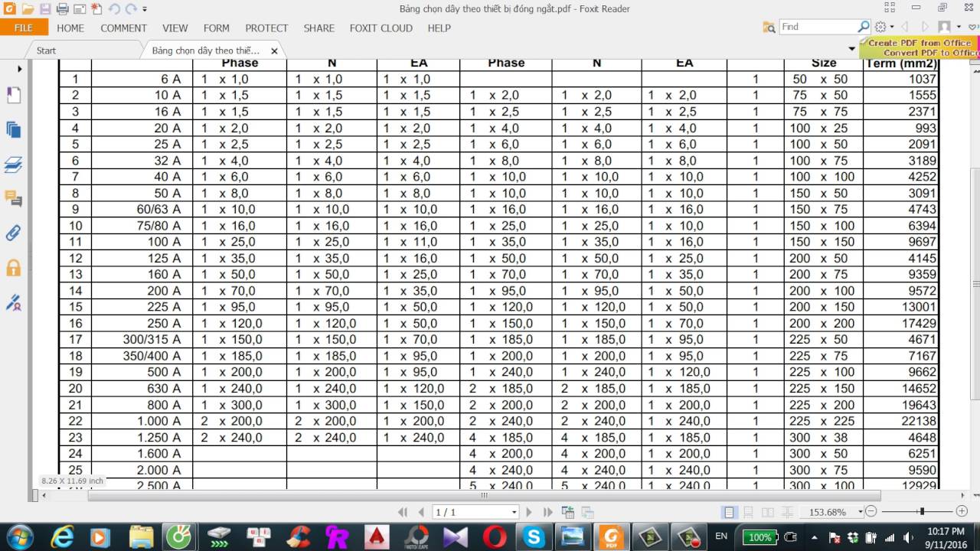Viewport: 980px width, 551px height.
Task: Open AutoCAD from taskbar
Action: tap(376, 536)
